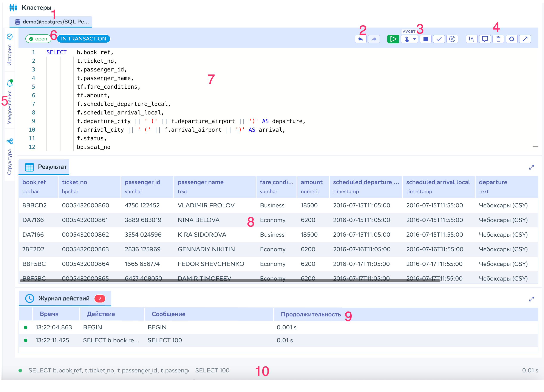
Task: Run the SQL query with the green play button
Action: 393,39
